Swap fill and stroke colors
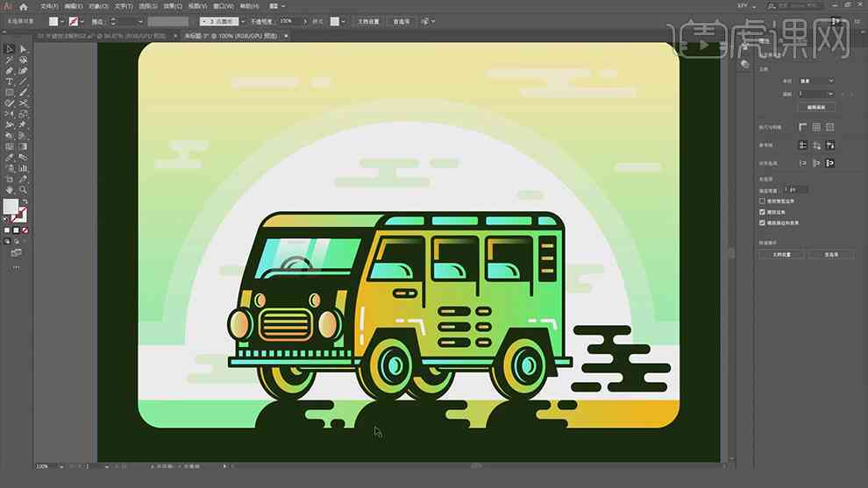 tap(25, 202)
